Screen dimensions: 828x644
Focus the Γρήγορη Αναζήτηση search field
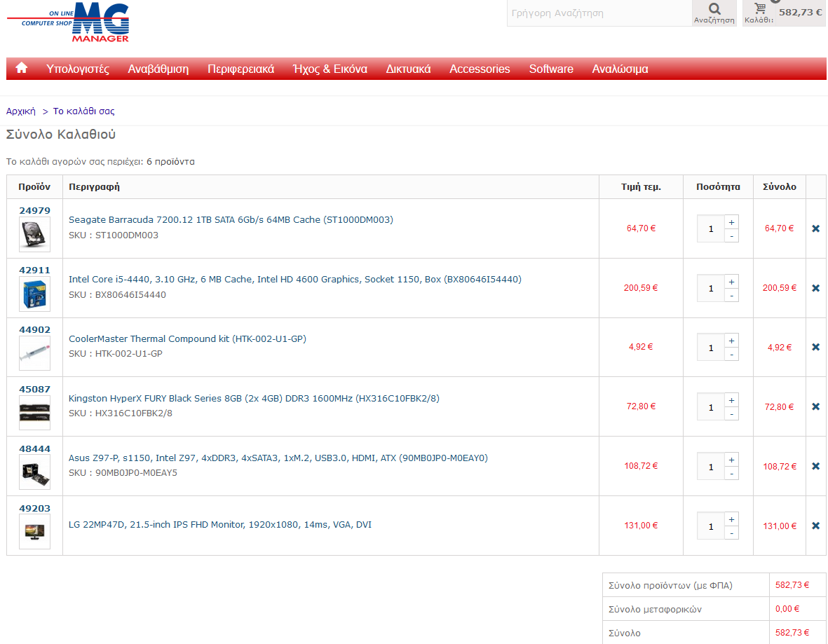[599, 13]
